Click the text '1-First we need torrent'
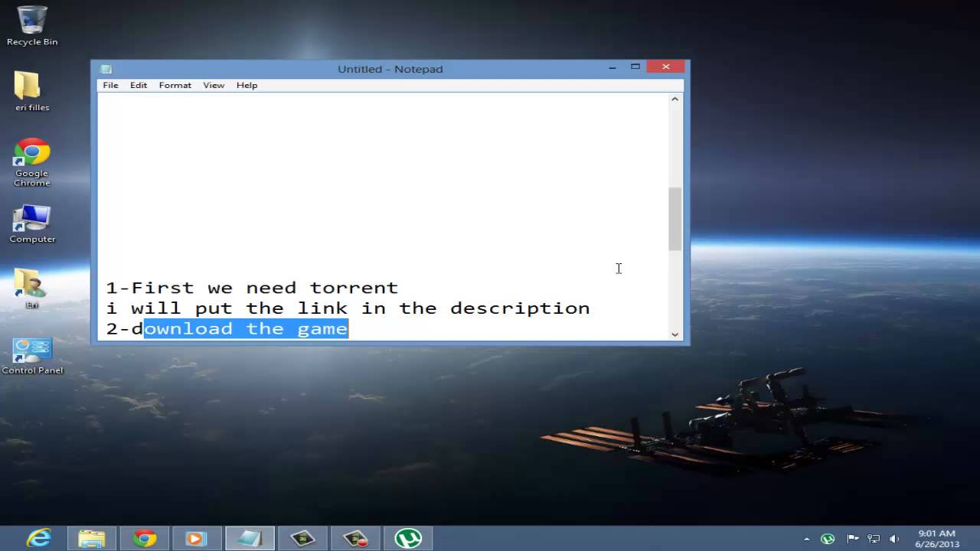 tap(252, 288)
